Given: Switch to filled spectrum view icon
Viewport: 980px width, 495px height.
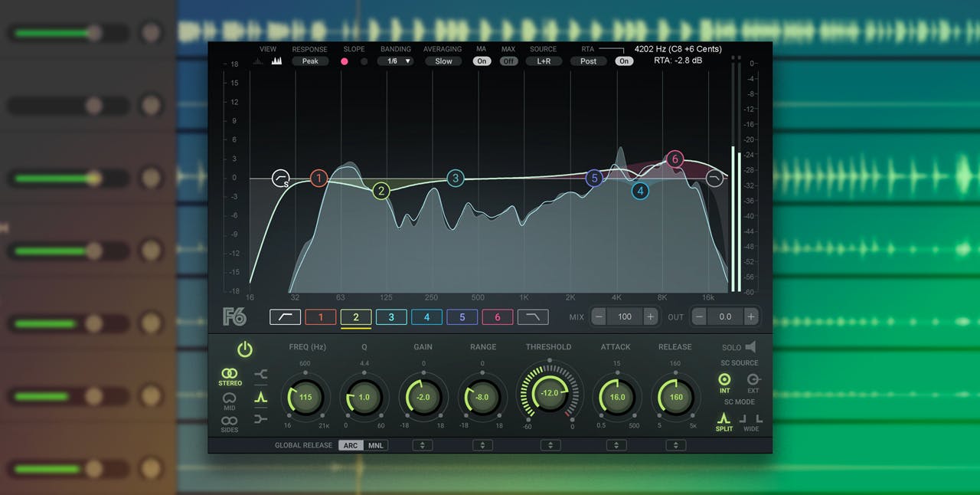Looking at the screenshot, I should (276, 61).
